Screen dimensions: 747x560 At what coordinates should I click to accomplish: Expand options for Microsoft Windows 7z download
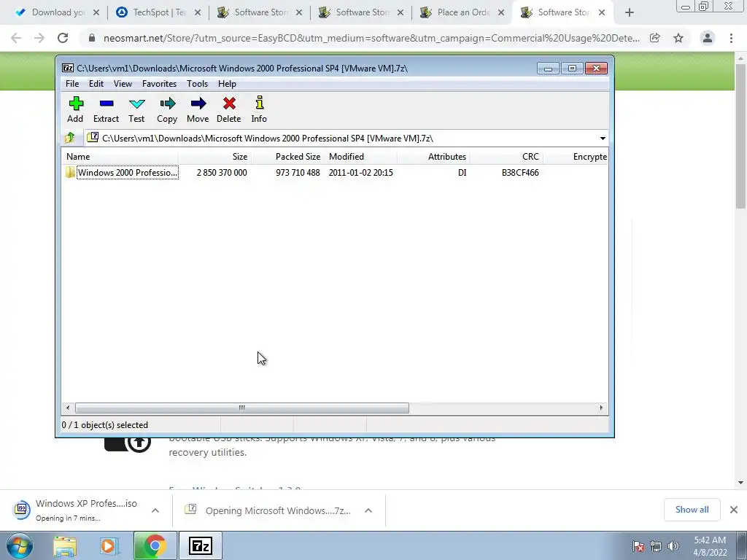click(368, 510)
